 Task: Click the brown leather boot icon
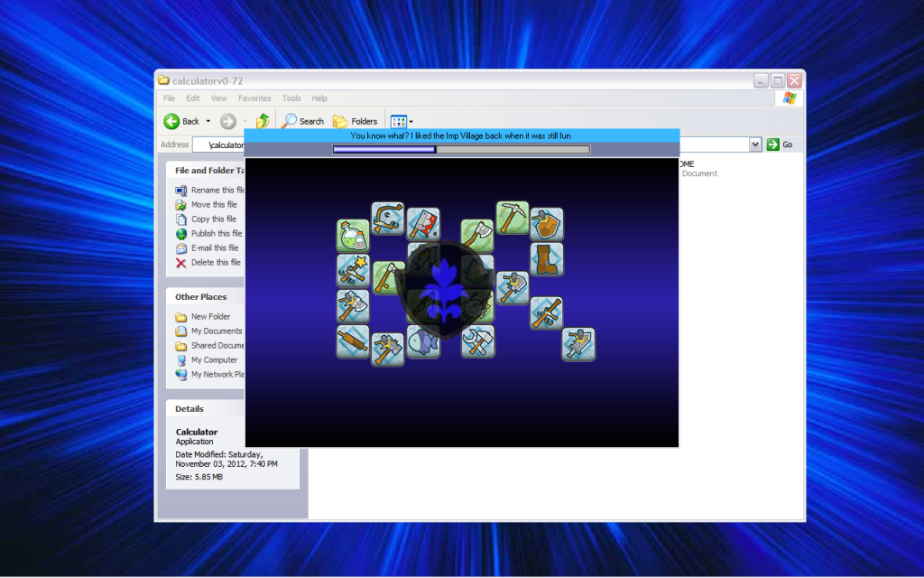click(546, 259)
